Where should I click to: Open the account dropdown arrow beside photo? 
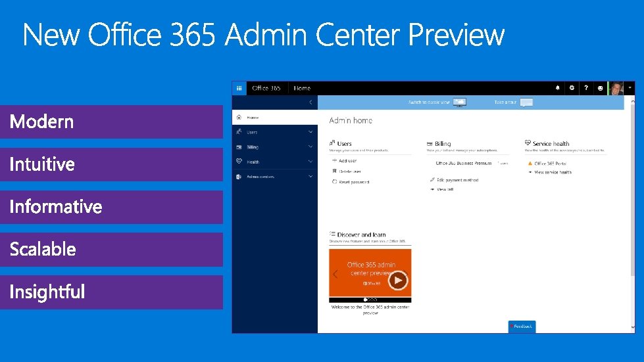tap(630, 88)
